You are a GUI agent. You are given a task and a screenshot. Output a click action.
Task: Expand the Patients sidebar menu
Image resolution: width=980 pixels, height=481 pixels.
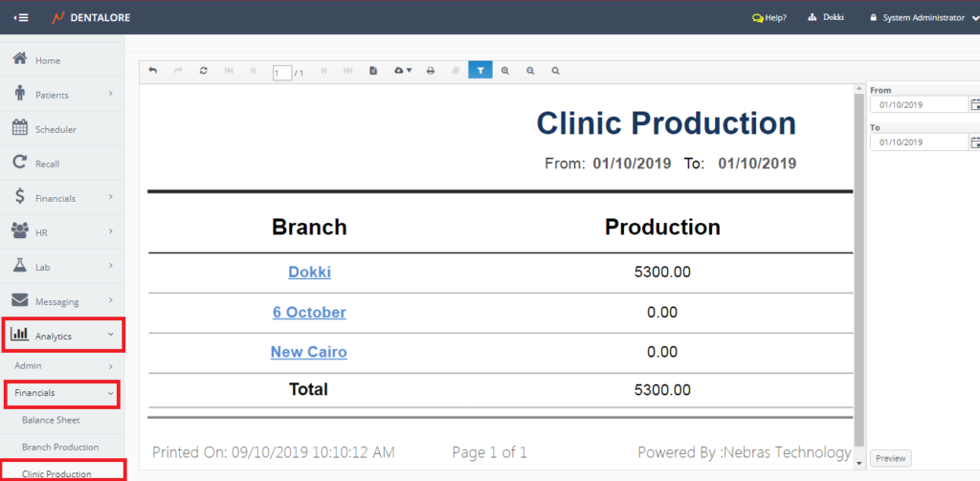tap(62, 95)
